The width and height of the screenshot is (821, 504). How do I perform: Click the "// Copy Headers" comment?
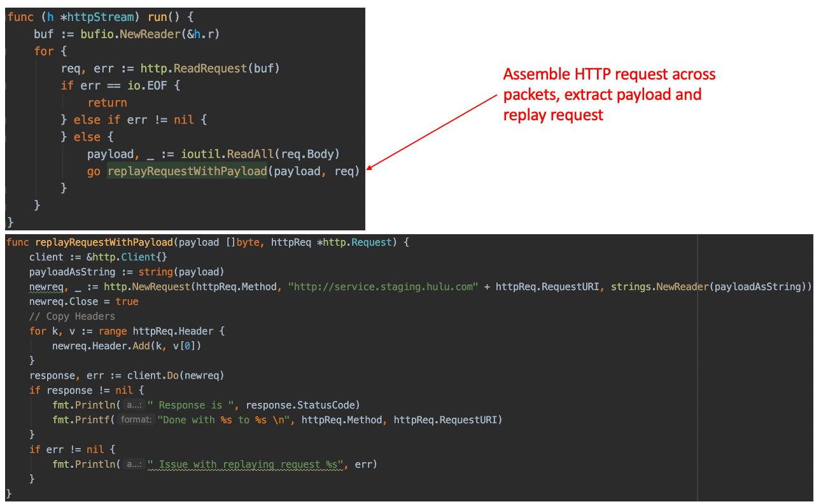pyautogui.click(x=72, y=316)
